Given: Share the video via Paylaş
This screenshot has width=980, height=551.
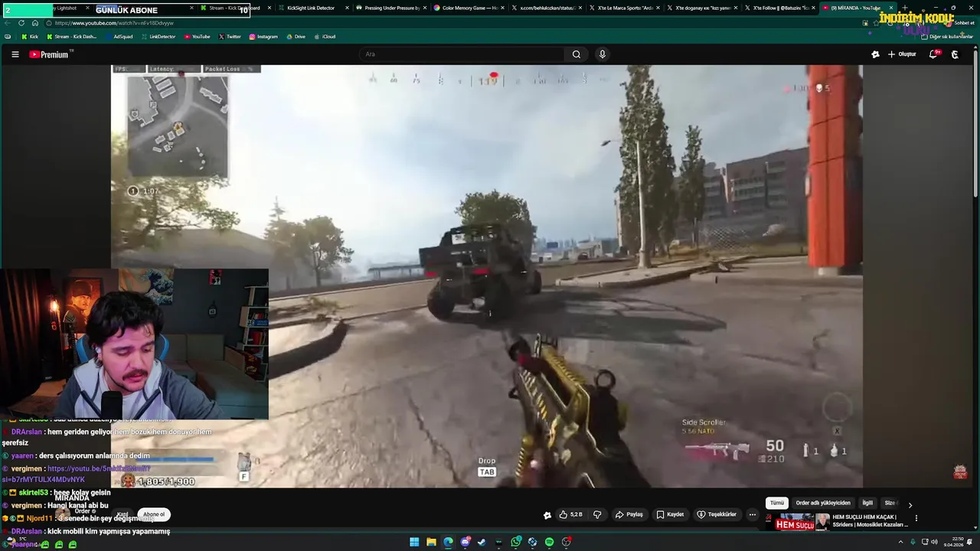Looking at the screenshot, I should [629, 514].
